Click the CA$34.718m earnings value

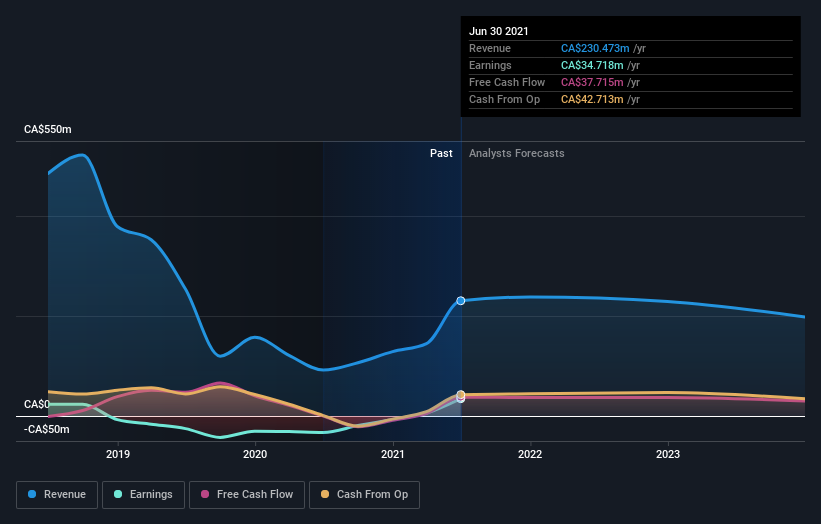[x=592, y=65]
